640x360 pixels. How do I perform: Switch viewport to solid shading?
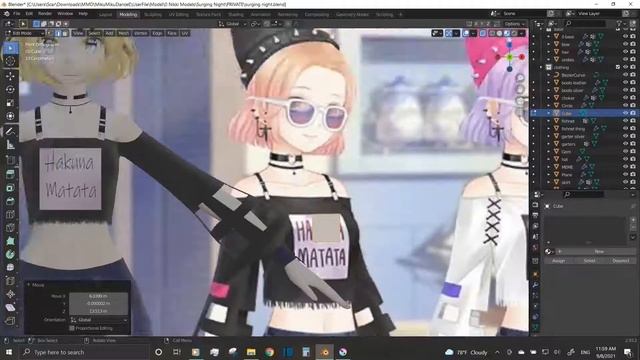tap(500, 33)
